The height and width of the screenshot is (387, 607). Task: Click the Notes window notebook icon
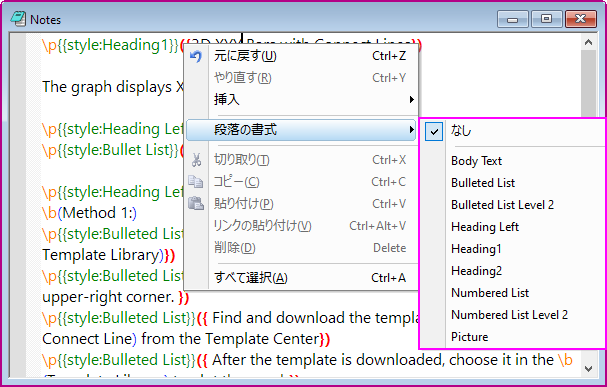18,19
